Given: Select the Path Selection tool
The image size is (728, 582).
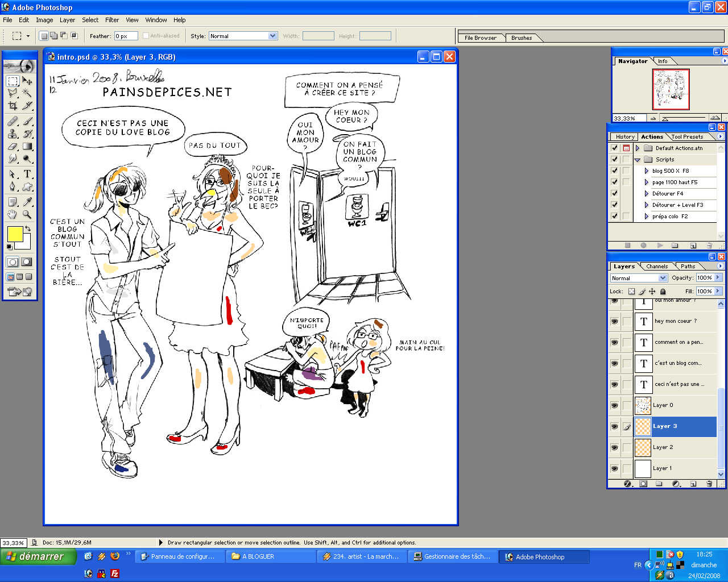Looking at the screenshot, I should coord(13,174).
